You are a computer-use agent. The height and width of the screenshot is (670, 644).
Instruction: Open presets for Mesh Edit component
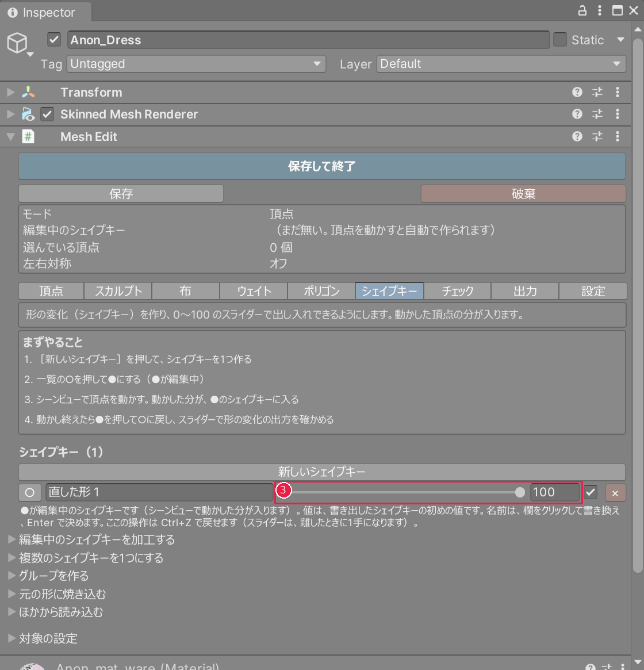coord(597,136)
